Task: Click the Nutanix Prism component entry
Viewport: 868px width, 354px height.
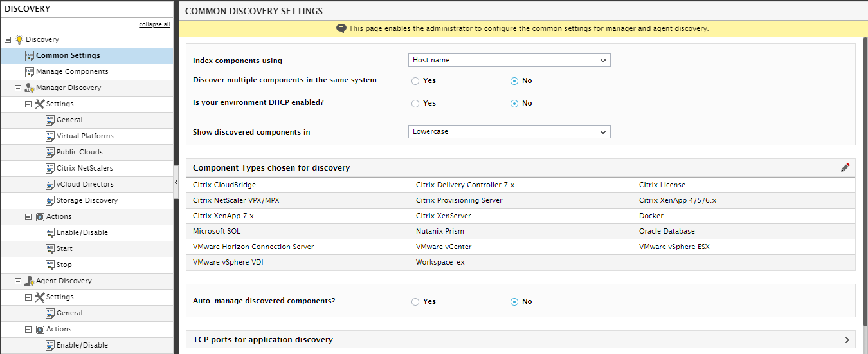Action: 440,231
